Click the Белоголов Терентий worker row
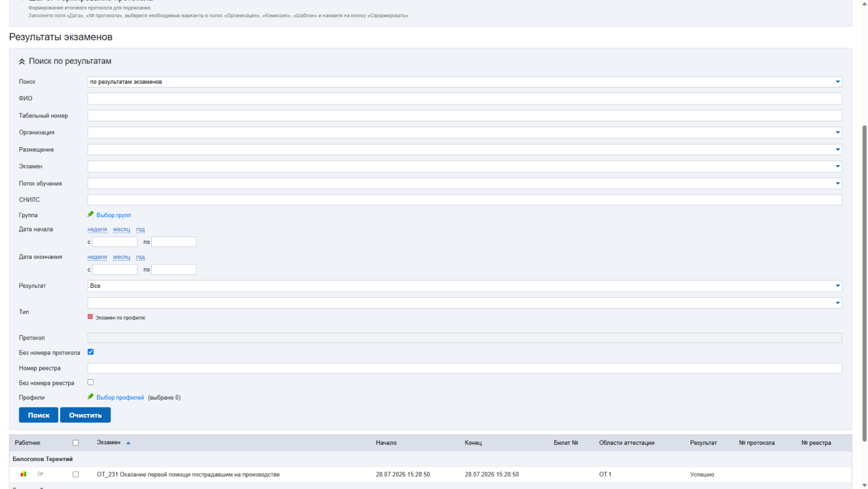The image size is (868, 489). [430, 459]
